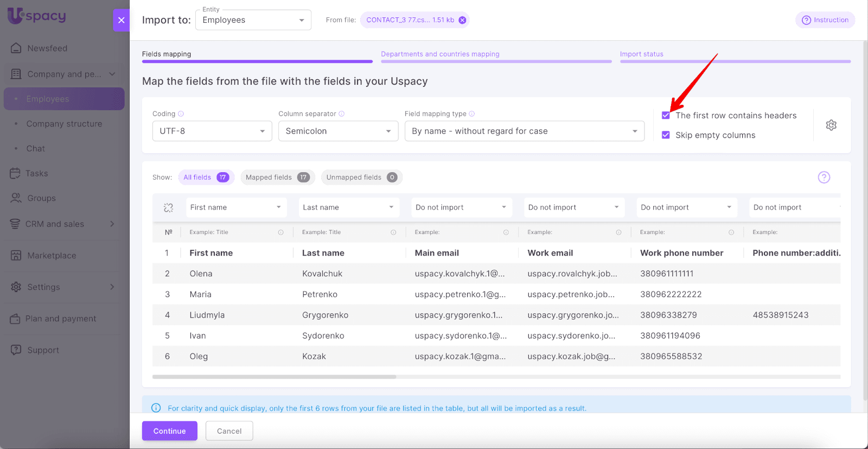Close the import panel with X

(x=121, y=20)
